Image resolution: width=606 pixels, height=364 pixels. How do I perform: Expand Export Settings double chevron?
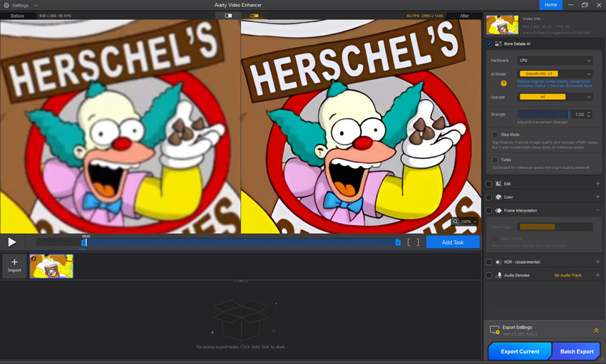pos(596,331)
